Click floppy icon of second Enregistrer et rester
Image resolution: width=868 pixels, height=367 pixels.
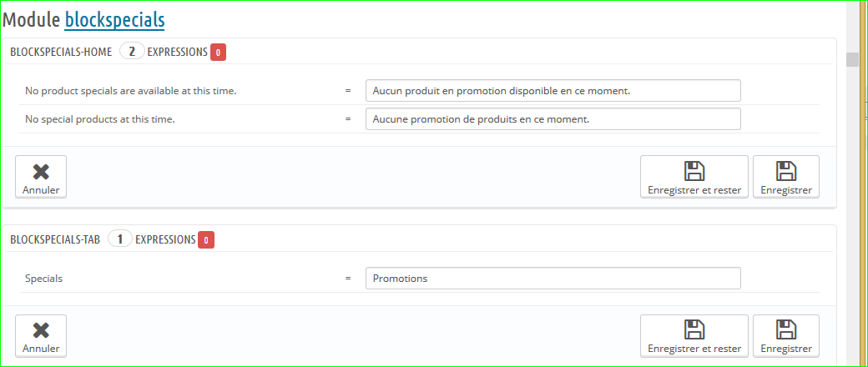click(x=694, y=329)
